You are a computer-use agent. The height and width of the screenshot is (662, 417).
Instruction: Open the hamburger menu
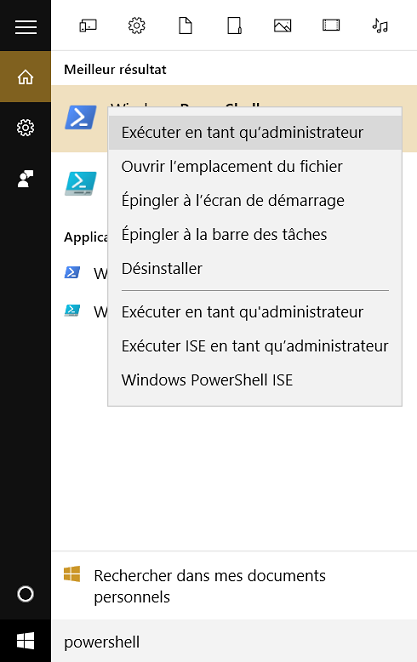(x=26, y=27)
